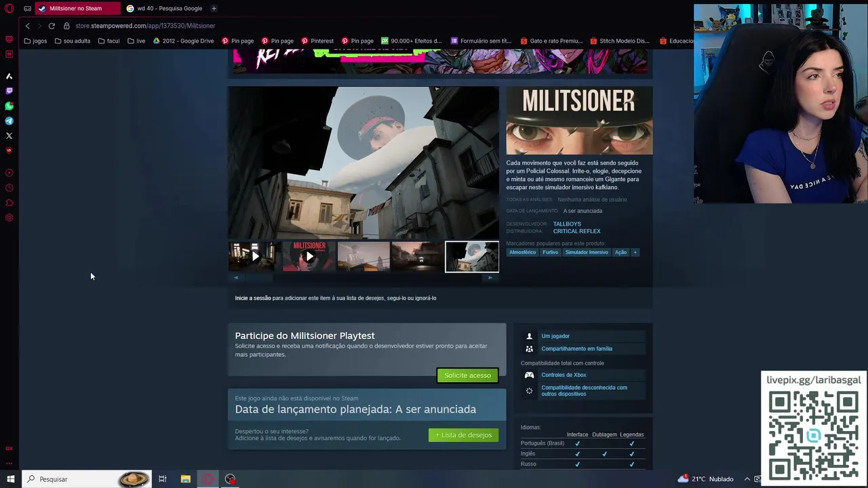Open the weather widget showing 21°C Nublado
The width and height of the screenshot is (868, 488).
coord(705,479)
